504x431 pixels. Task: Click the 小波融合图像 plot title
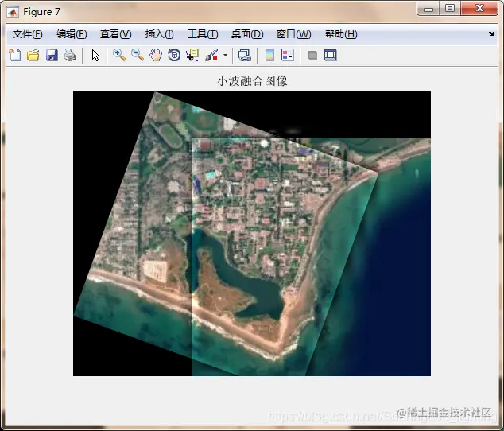tap(252, 81)
